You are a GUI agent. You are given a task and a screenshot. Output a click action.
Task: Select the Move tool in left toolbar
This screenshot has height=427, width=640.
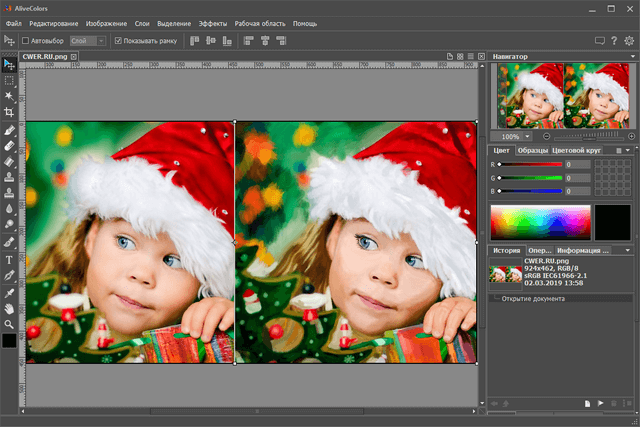[x=9, y=62]
